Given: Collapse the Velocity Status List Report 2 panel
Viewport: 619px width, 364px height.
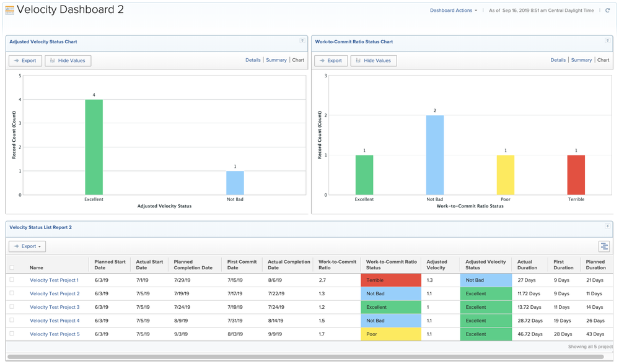Looking at the screenshot, I should (x=607, y=227).
